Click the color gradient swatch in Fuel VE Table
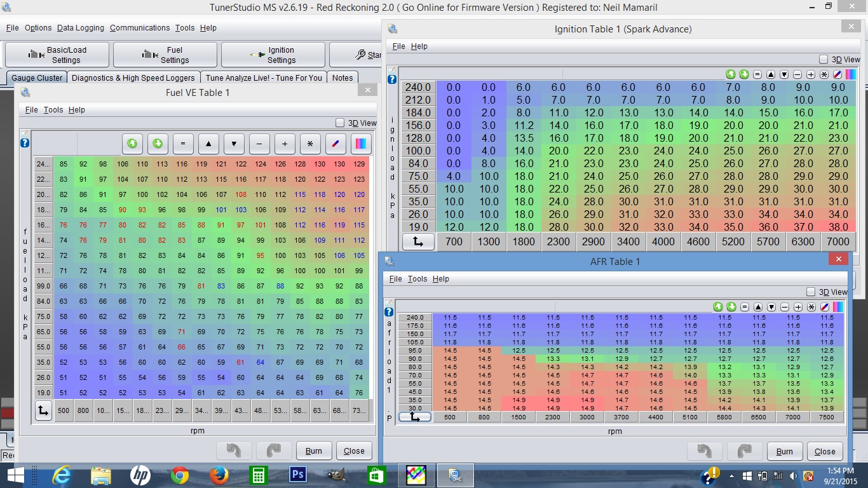 click(361, 144)
